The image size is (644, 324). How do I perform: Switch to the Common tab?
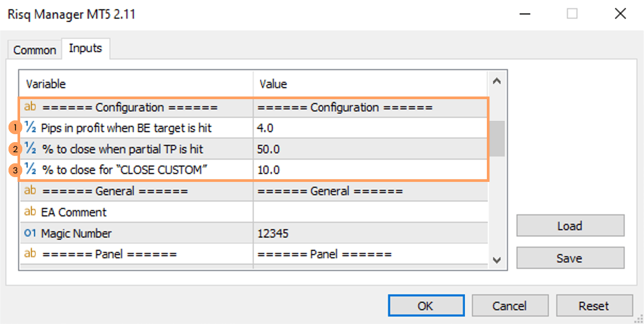point(35,50)
